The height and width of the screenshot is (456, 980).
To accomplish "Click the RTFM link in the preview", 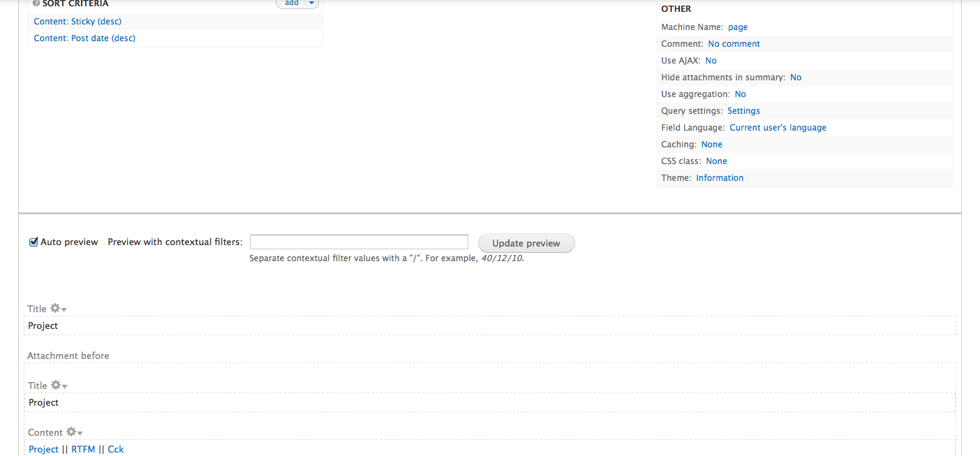I will pos(83,449).
